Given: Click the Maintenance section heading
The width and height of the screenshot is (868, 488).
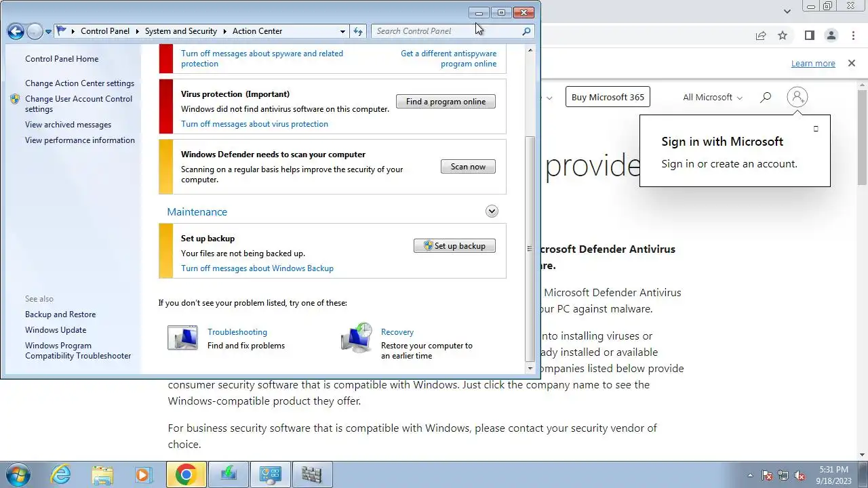Looking at the screenshot, I should coord(197,212).
